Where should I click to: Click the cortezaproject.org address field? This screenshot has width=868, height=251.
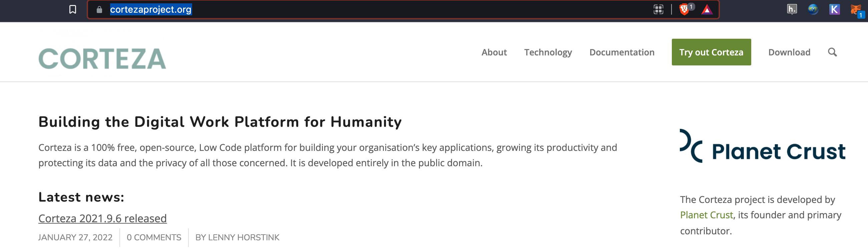(x=371, y=9)
